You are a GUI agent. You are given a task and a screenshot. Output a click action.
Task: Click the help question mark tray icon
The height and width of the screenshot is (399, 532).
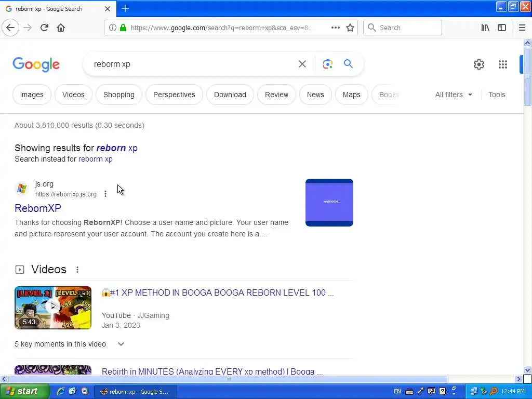point(443,392)
